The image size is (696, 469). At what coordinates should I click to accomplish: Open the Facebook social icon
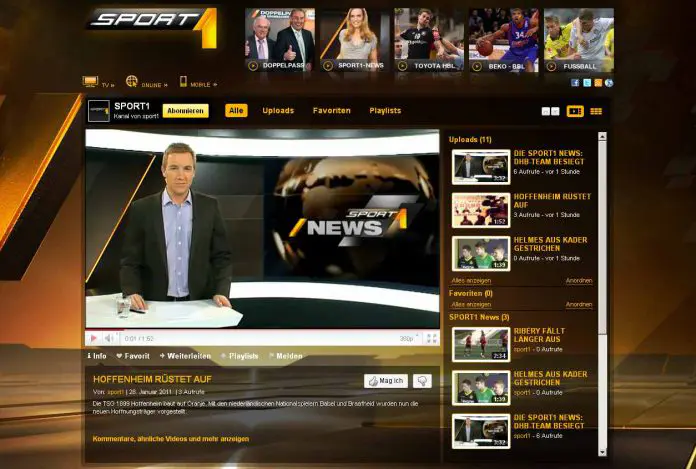(x=575, y=83)
